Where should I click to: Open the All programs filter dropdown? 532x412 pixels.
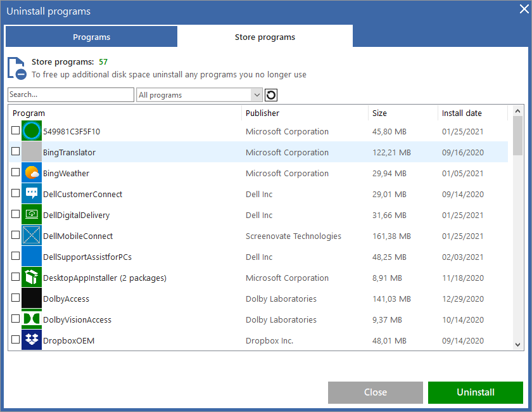(x=199, y=95)
